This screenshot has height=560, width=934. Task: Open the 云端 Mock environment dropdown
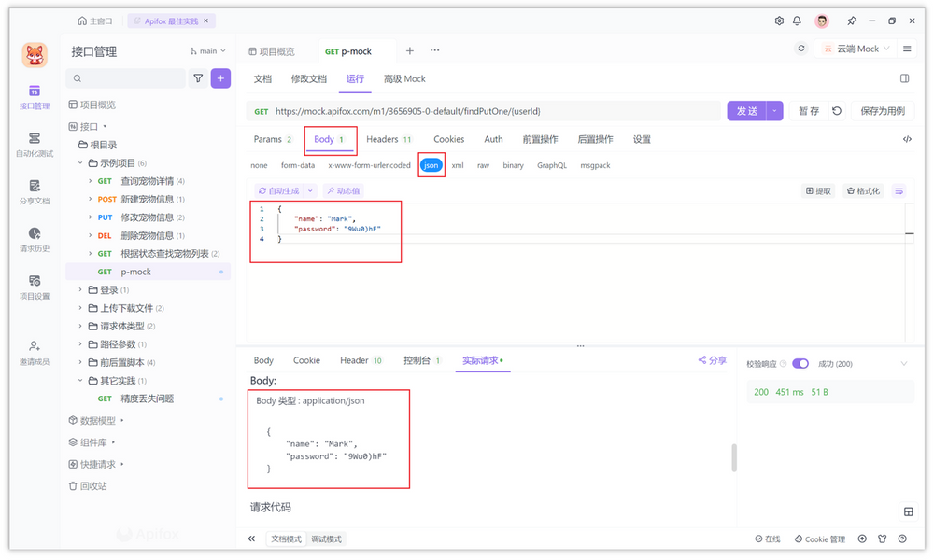pyautogui.click(x=856, y=49)
